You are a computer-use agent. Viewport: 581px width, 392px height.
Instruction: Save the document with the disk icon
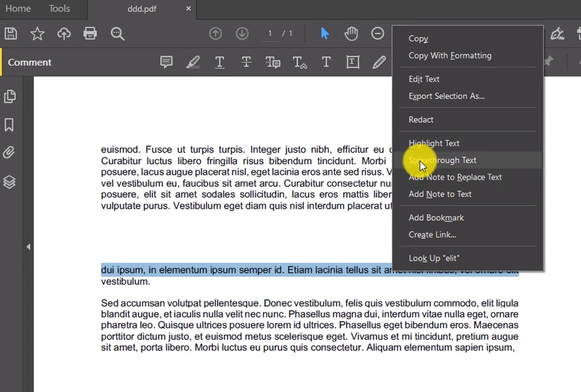10,33
